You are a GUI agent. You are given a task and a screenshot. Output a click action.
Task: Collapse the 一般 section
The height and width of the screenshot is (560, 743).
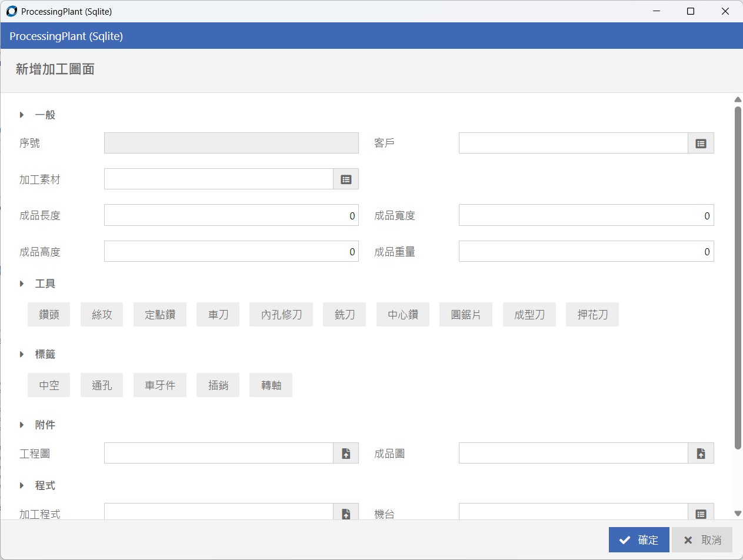(22, 115)
